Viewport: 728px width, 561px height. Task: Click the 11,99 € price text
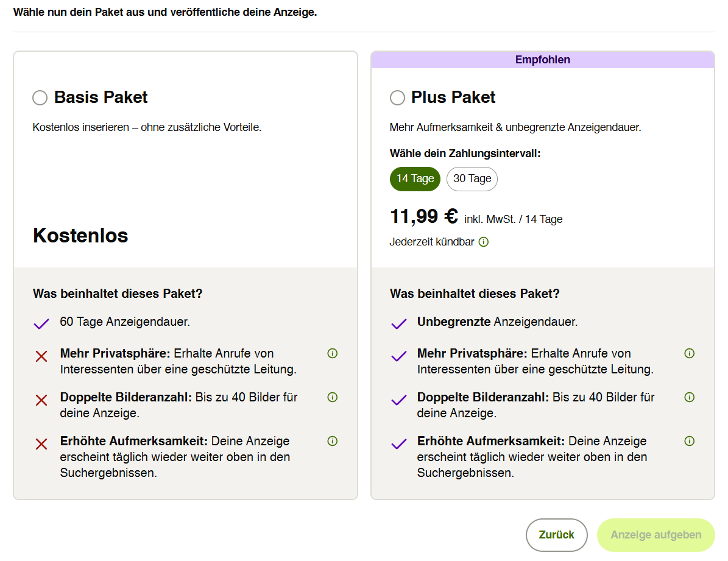424,217
